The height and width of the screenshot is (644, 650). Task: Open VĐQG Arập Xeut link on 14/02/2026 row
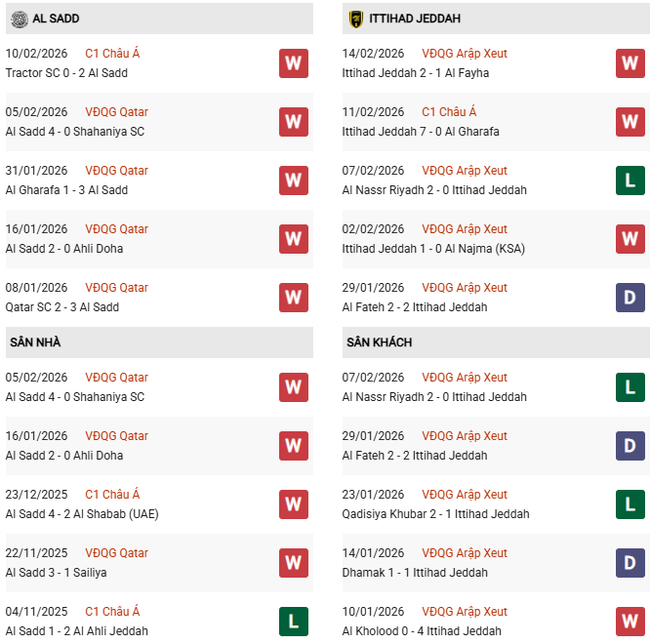click(465, 54)
